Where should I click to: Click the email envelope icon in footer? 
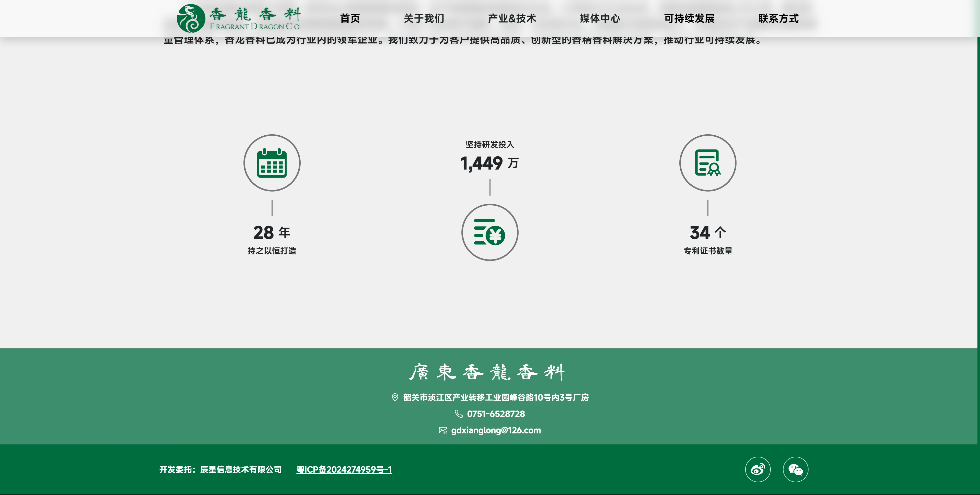443,431
